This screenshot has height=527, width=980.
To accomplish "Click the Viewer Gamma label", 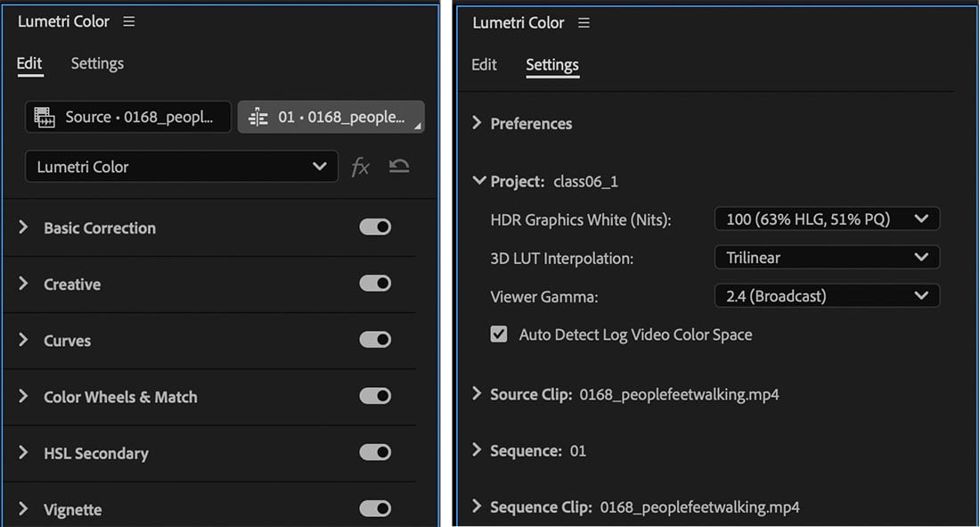I will click(543, 297).
